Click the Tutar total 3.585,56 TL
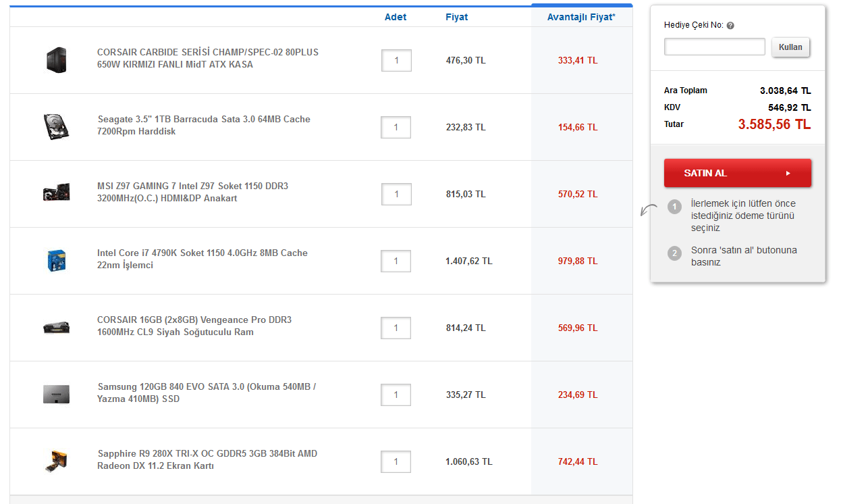868x504 pixels. coord(774,124)
